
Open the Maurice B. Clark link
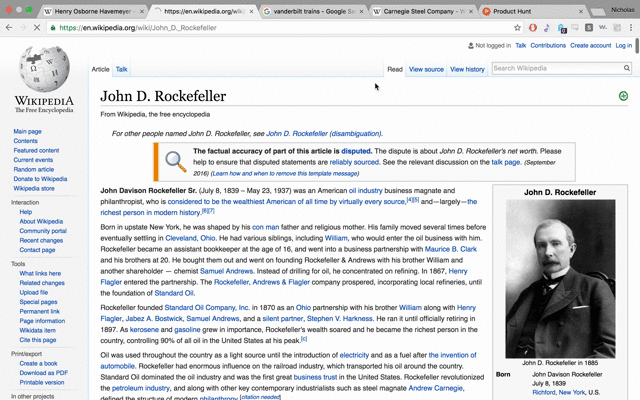click(x=451, y=249)
